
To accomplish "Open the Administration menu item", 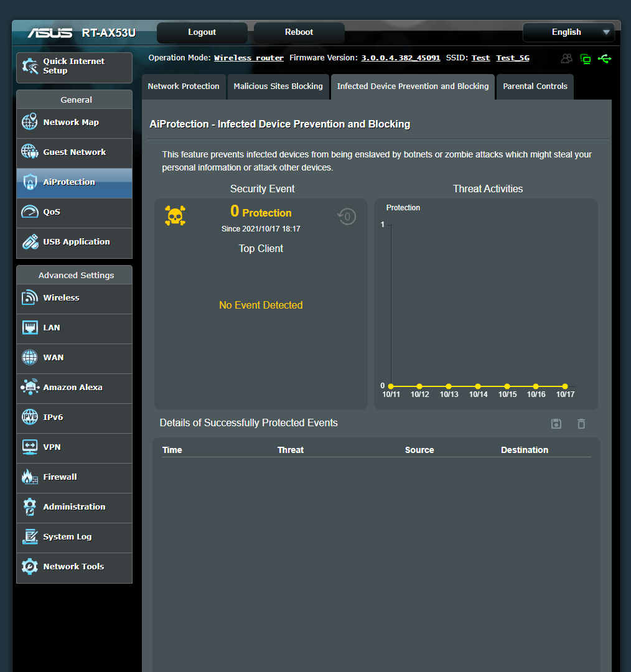I will [74, 508].
